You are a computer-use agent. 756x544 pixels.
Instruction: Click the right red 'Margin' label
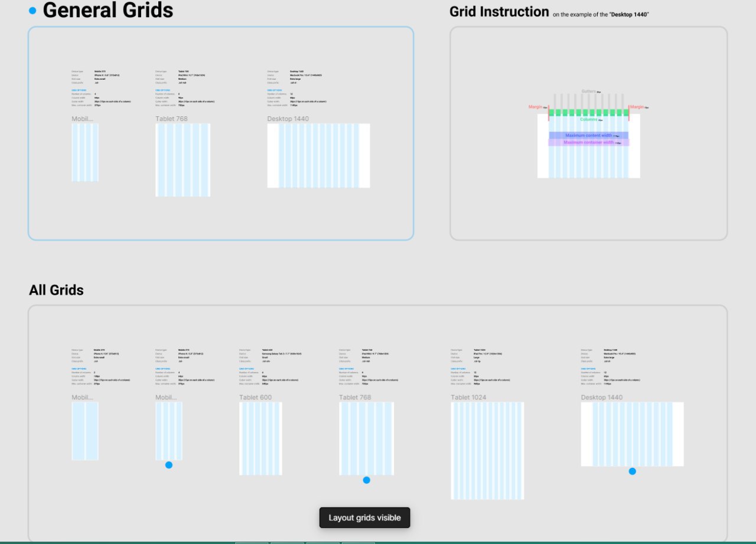[637, 107]
